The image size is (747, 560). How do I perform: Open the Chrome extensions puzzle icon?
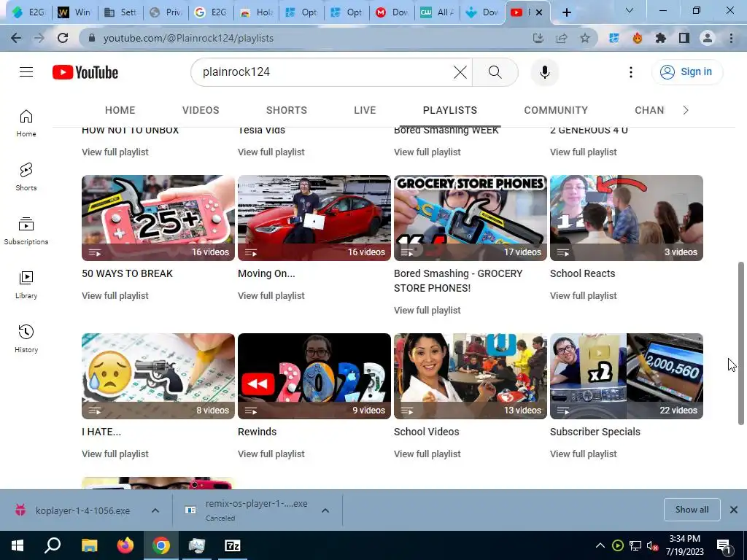661,38
